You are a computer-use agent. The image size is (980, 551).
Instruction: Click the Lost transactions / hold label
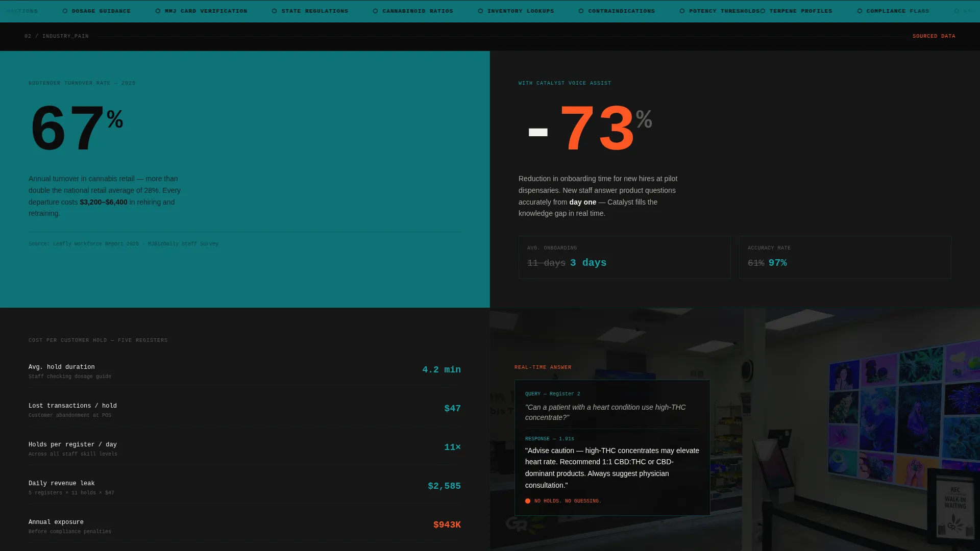(x=72, y=406)
